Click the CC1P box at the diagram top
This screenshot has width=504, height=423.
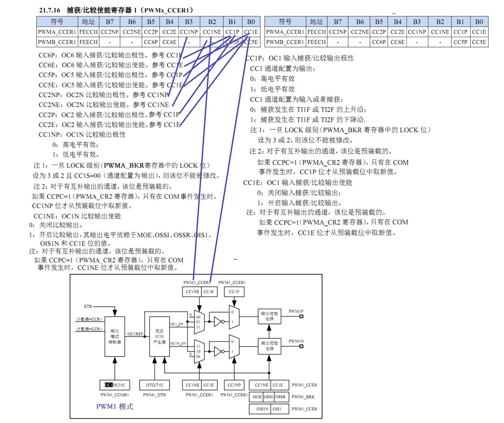[234, 292]
